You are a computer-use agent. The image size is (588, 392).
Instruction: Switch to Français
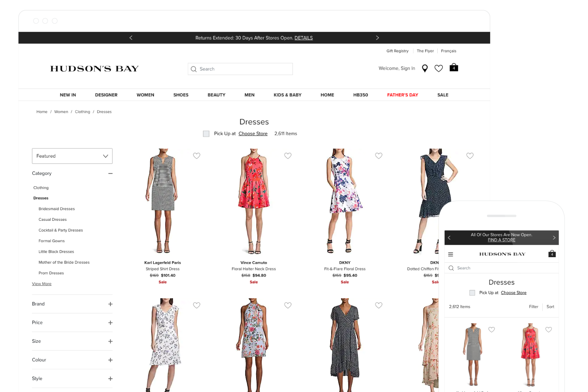pyautogui.click(x=448, y=51)
